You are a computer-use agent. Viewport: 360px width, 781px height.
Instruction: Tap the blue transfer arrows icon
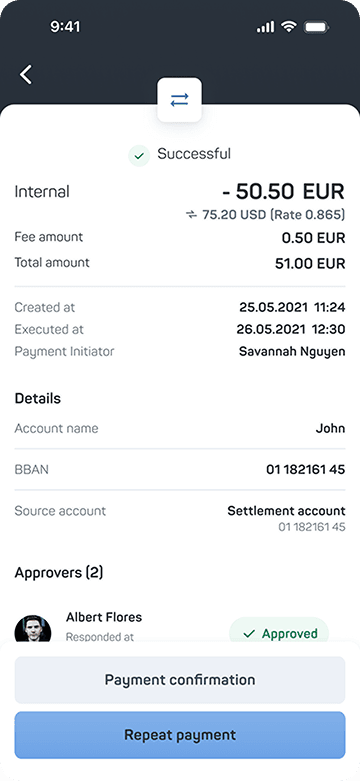click(179, 100)
